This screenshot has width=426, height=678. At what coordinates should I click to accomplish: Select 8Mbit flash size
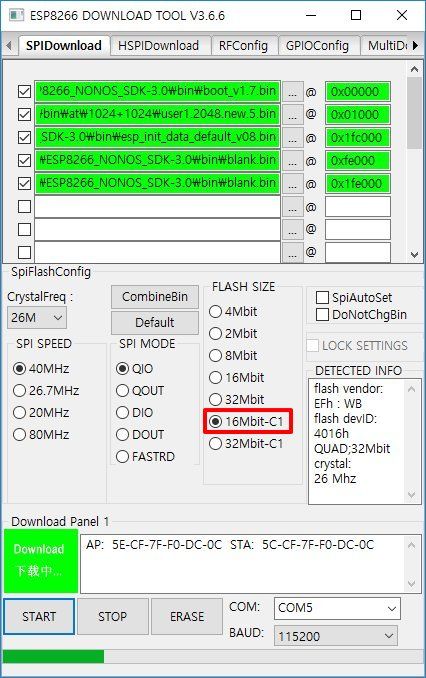234,356
